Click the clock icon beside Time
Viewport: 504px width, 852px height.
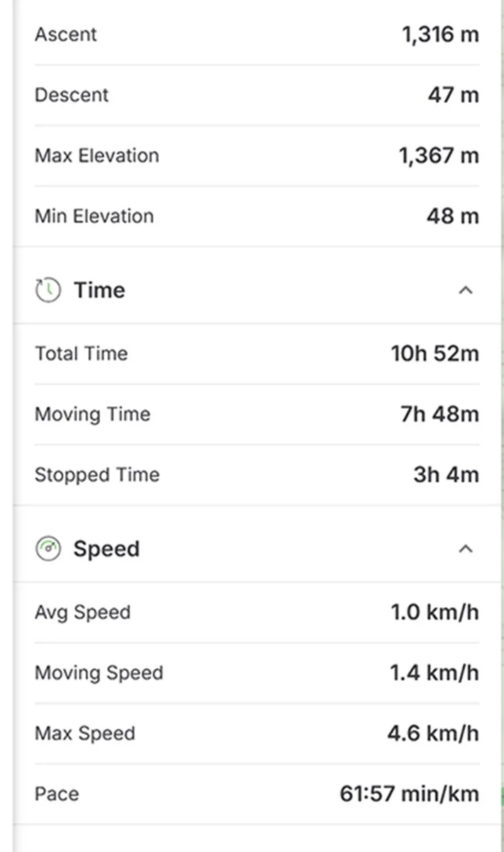pos(48,290)
